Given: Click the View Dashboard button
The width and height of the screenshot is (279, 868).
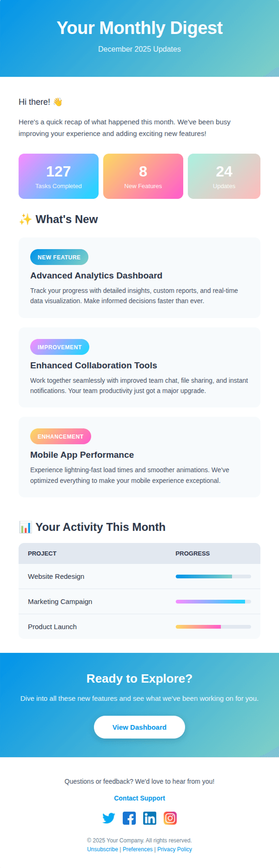Looking at the screenshot, I should (x=139, y=727).
